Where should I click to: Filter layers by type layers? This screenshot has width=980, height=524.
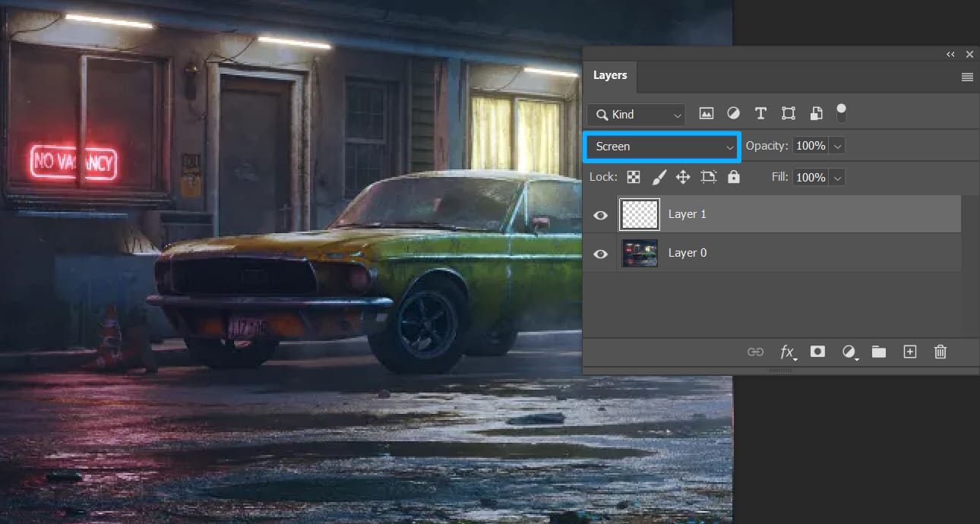760,113
